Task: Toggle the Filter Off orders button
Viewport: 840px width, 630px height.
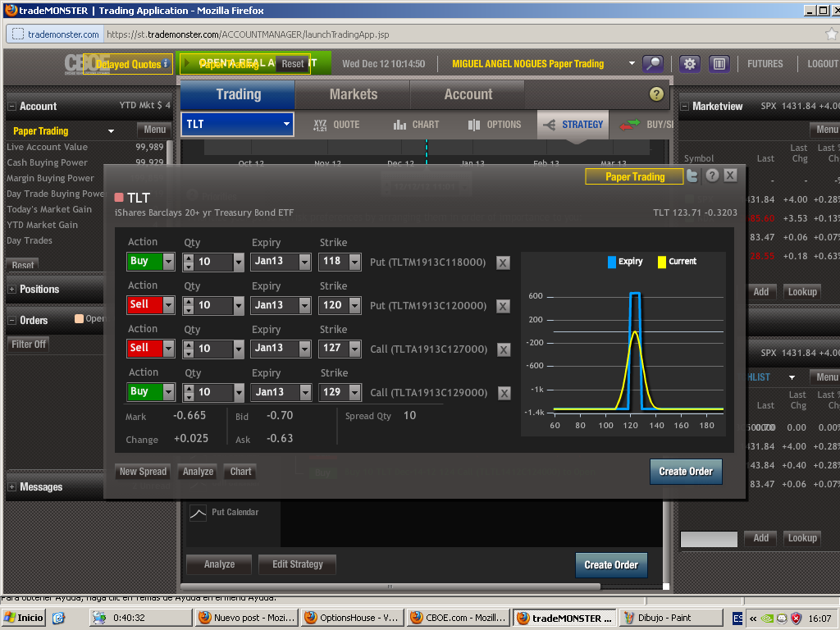Action: [29, 345]
